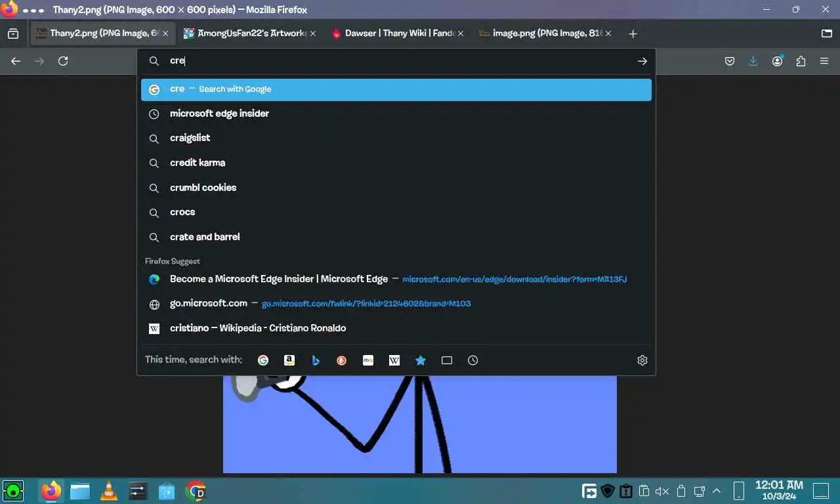This screenshot has width=840, height=504.
Task: Expand hidden system tray icons arrow
Action: click(x=717, y=491)
